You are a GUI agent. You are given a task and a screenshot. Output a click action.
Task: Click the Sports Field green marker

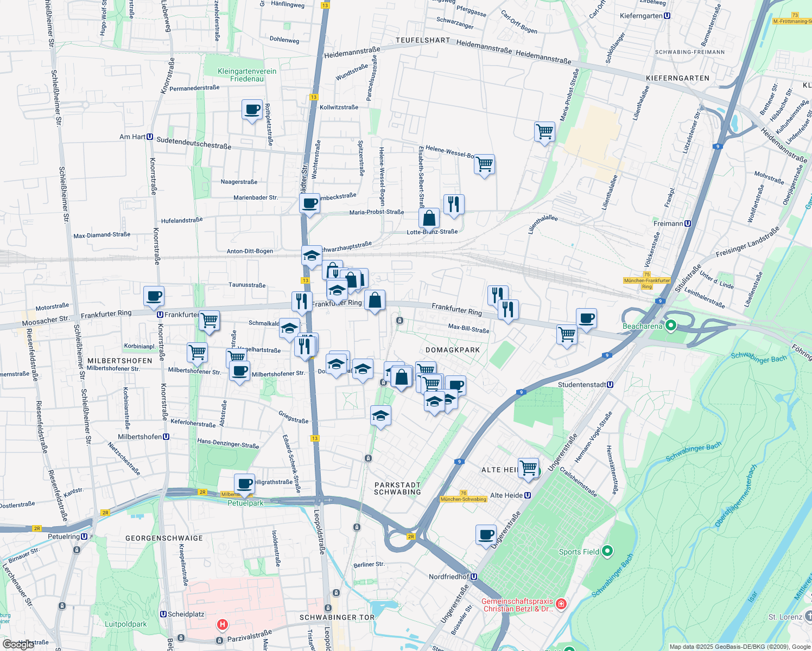(606, 551)
